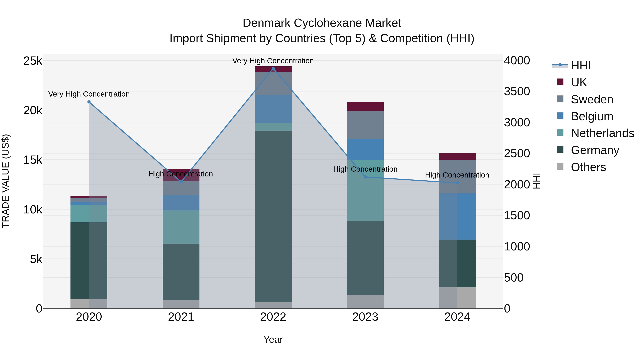Toggle the HHI legend entry
This screenshot has height=362, width=644.
[571, 65]
